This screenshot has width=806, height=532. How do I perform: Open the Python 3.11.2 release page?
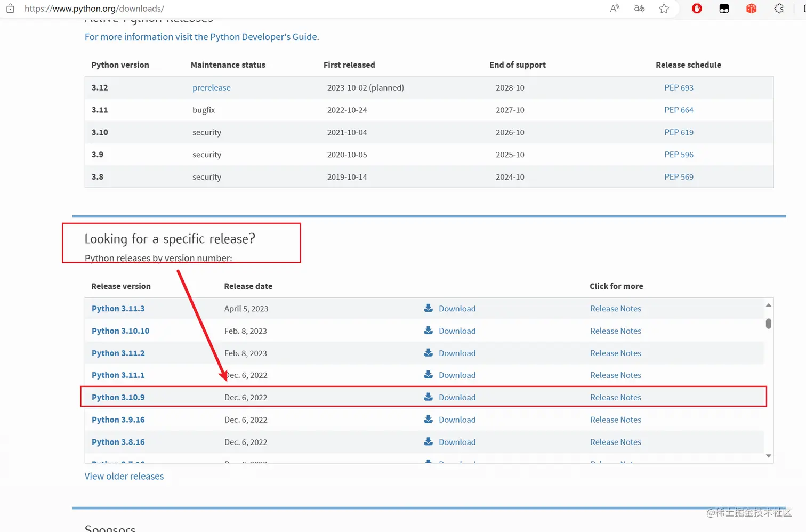[118, 353]
